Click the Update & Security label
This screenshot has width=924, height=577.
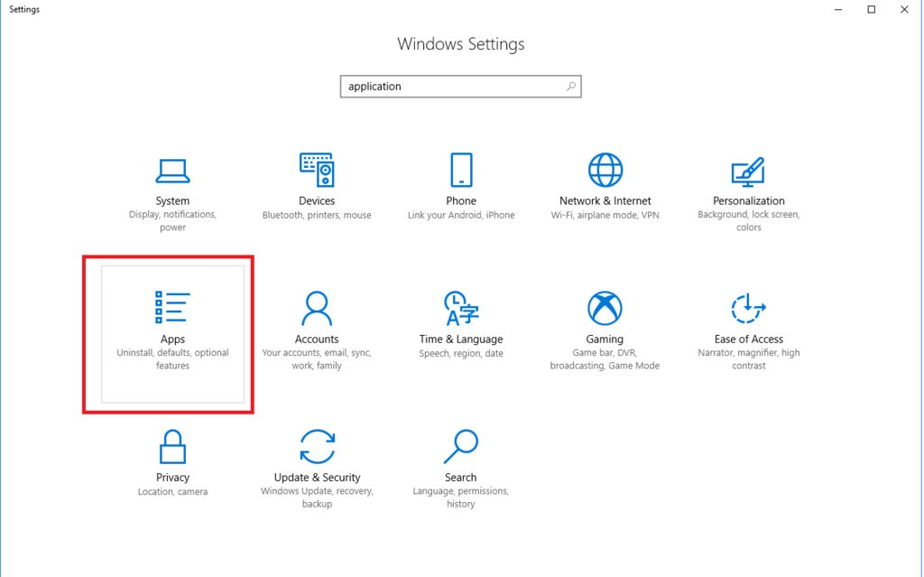317,478
